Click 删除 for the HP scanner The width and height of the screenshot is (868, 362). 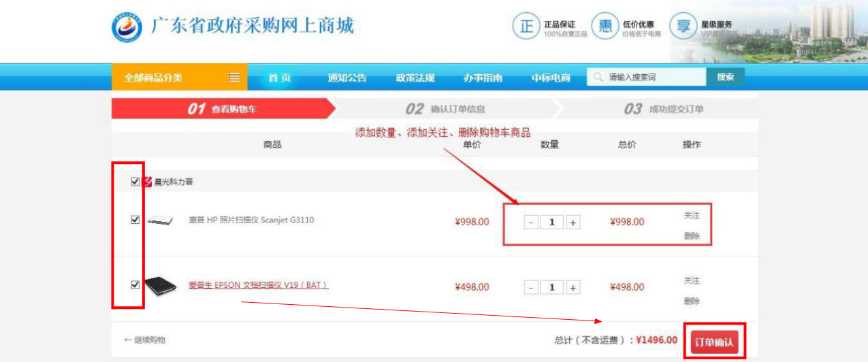pyautogui.click(x=692, y=236)
